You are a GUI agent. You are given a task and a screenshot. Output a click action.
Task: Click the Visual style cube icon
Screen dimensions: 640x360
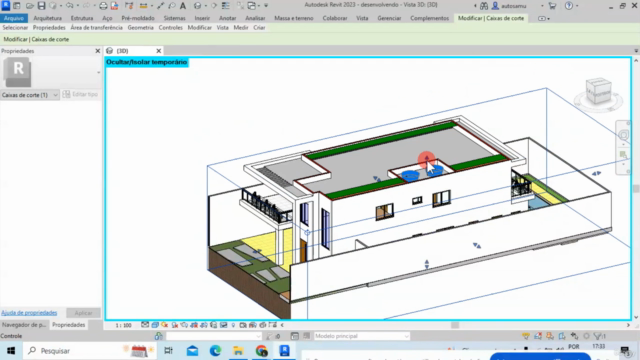click(155, 325)
